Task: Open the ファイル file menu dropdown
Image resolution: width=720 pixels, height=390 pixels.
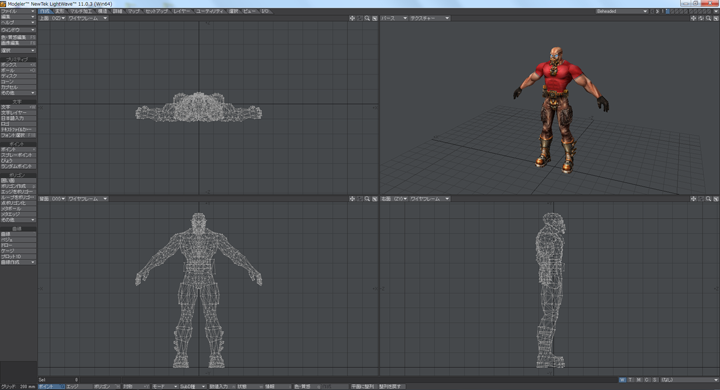Action: pyautogui.click(x=18, y=11)
